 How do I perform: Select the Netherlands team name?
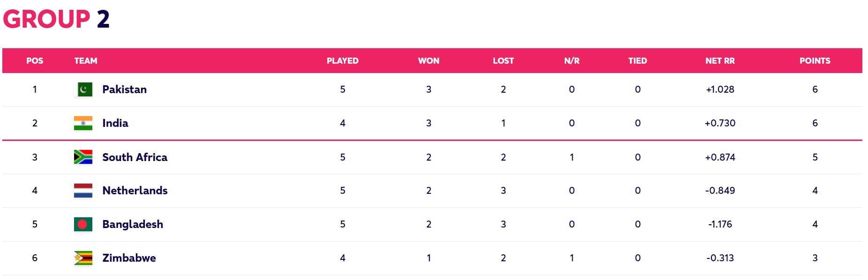(135, 191)
